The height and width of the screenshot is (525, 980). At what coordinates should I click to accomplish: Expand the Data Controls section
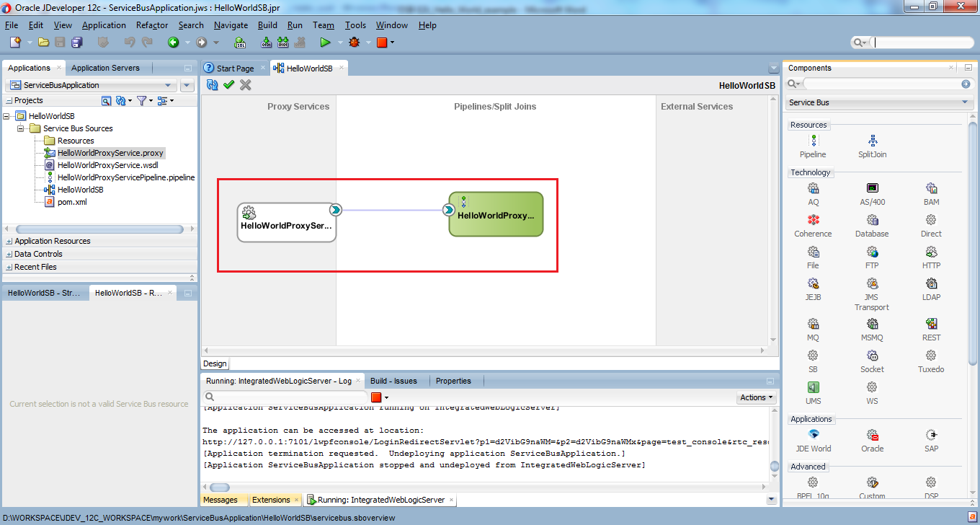tap(9, 255)
